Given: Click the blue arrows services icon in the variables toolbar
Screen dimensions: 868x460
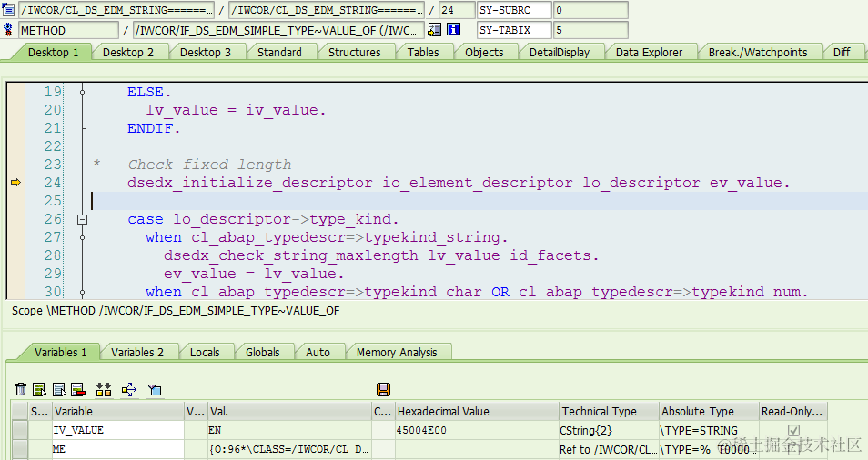Looking at the screenshot, I should coord(129,389).
